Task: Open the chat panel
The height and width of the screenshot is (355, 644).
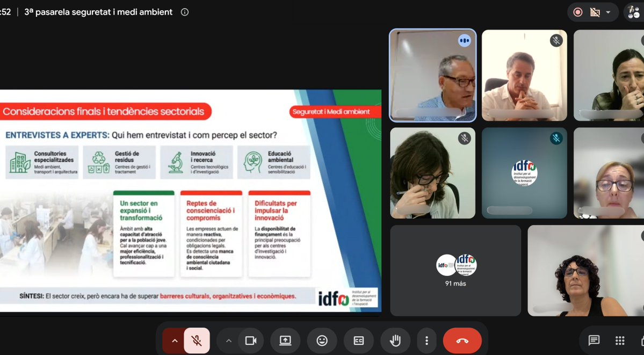Action: (x=594, y=340)
